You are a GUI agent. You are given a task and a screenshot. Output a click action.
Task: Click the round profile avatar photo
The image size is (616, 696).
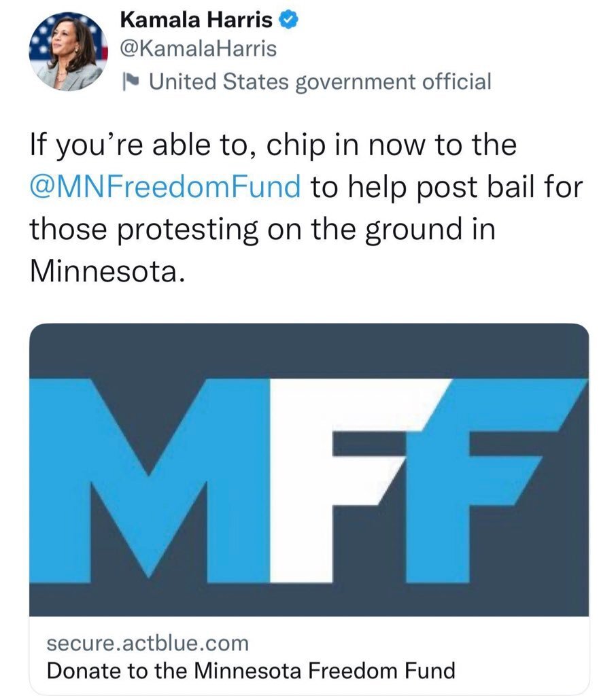[x=68, y=52]
